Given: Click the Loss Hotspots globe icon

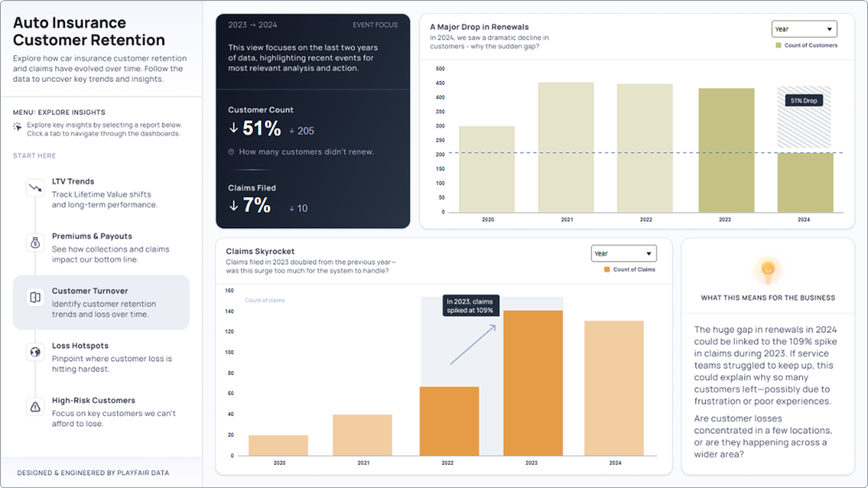Looking at the screenshot, I should point(35,352).
